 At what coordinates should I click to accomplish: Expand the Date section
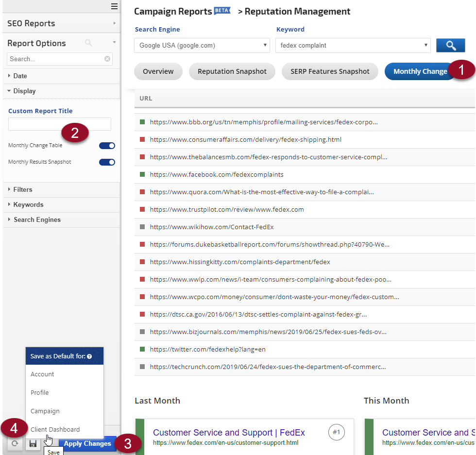click(20, 76)
